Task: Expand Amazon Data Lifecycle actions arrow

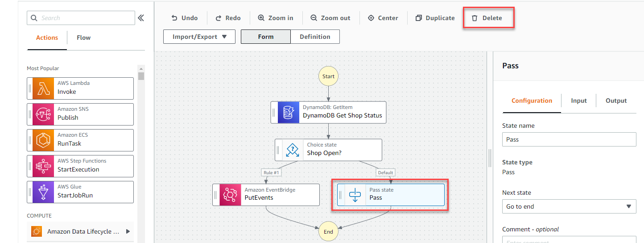Action: click(128, 231)
